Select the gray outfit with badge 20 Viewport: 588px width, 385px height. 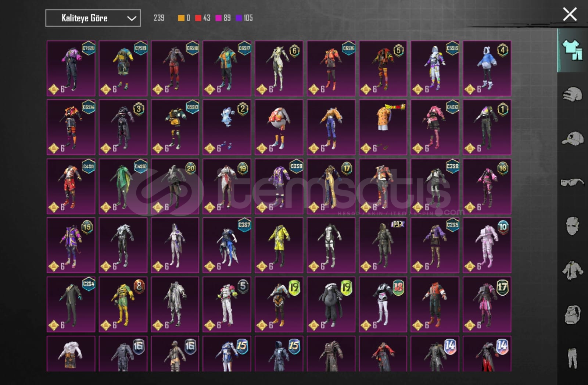click(175, 186)
